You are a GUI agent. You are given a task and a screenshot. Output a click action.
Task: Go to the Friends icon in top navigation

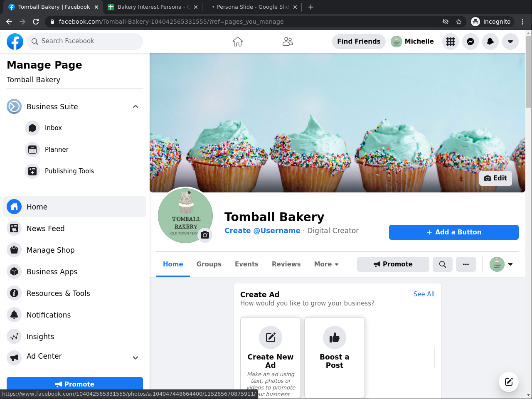coord(288,42)
